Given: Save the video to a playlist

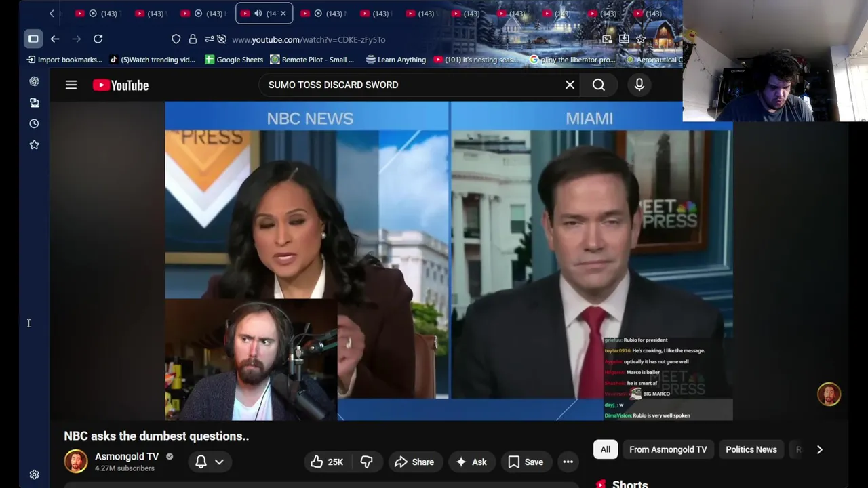Looking at the screenshot, I should point(526,462).
